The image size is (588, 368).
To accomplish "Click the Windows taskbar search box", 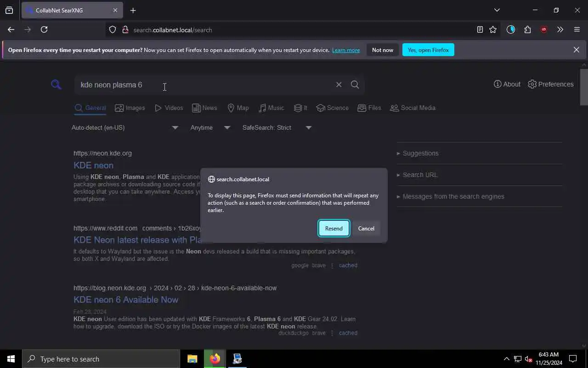I will coord(101,359).
